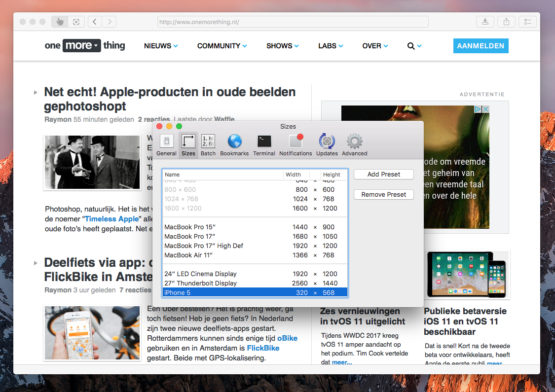
Task: Select the 800 × 600 preset row
Action: 255,190
